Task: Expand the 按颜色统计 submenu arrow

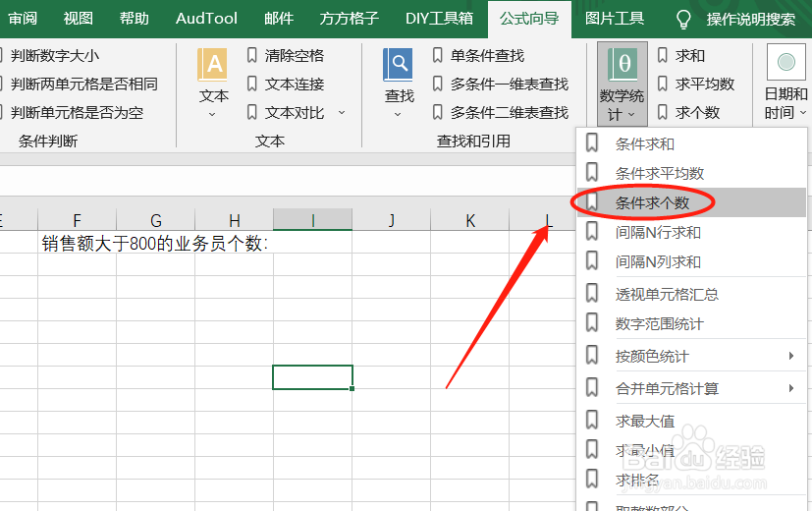Action: click(791, 356)
